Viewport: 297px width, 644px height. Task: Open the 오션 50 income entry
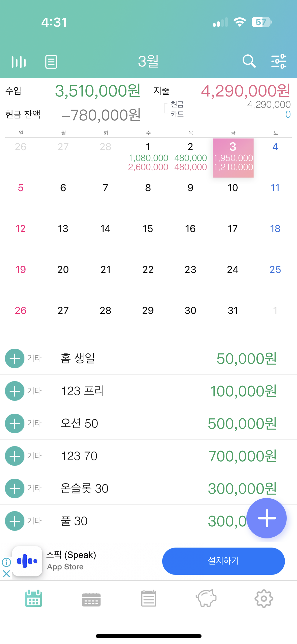[x=148, y=423]
